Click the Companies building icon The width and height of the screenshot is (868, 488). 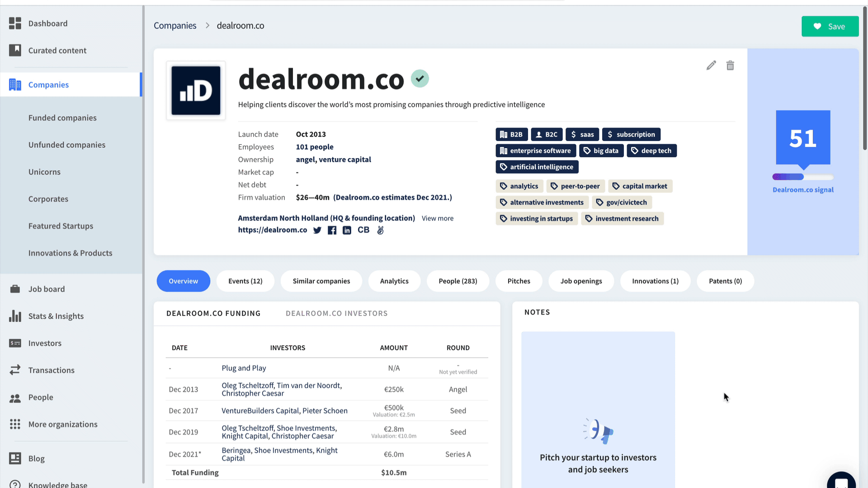tap(15, 84)
